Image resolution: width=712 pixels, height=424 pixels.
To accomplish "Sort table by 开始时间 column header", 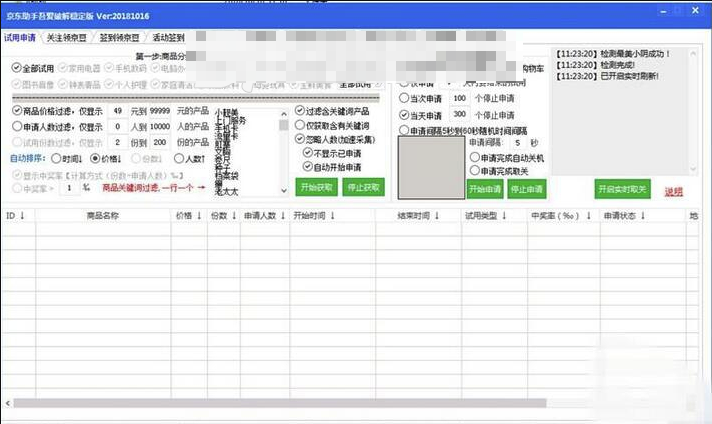I will pos(332,216).
